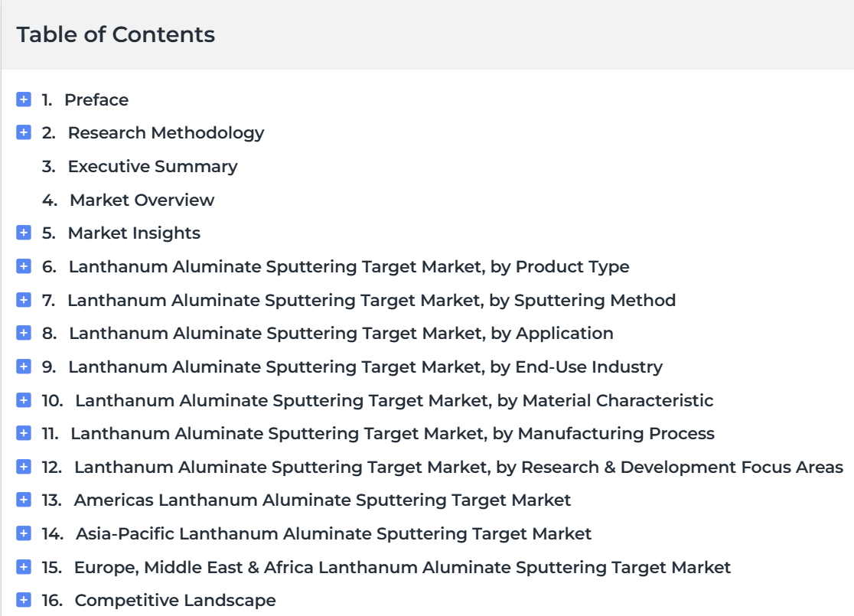This screenshot has height=616, width=854.
Task: Click the plus icon for by Sputtering Method
Action: pyautogui.click(x=24, y=299)
